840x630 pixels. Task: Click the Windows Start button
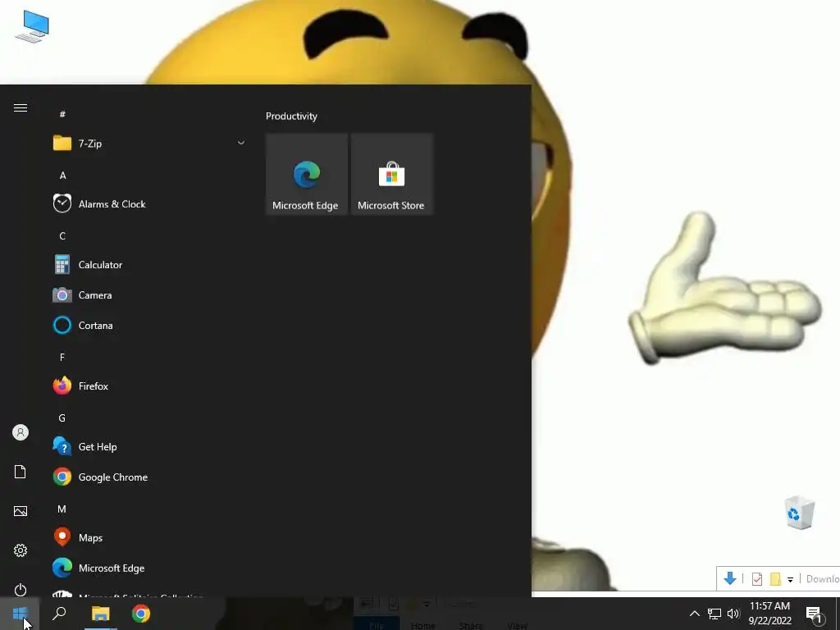(x=20, y=614)
